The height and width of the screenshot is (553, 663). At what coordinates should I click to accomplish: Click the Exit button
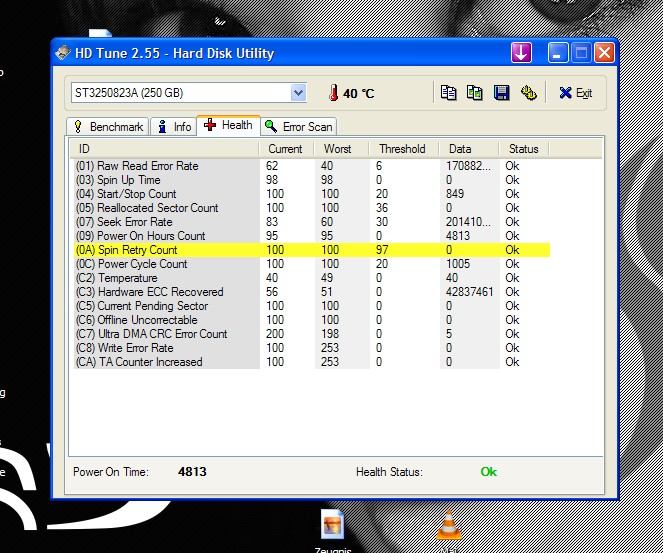tap(575, 93)
